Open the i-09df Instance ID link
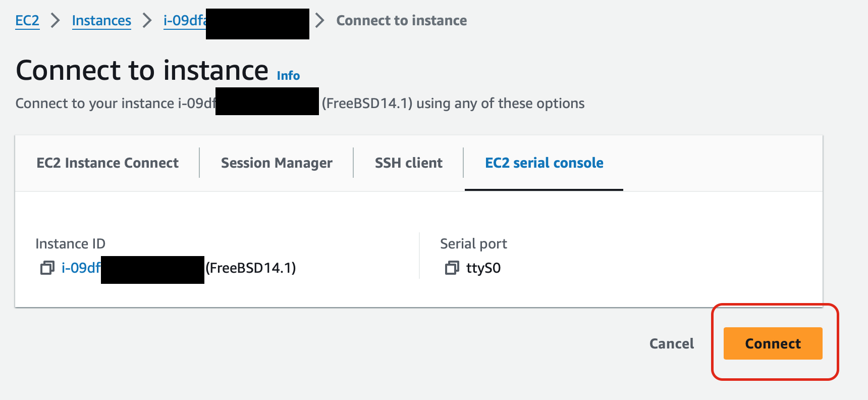868x400 pixels. coord(81,268)
